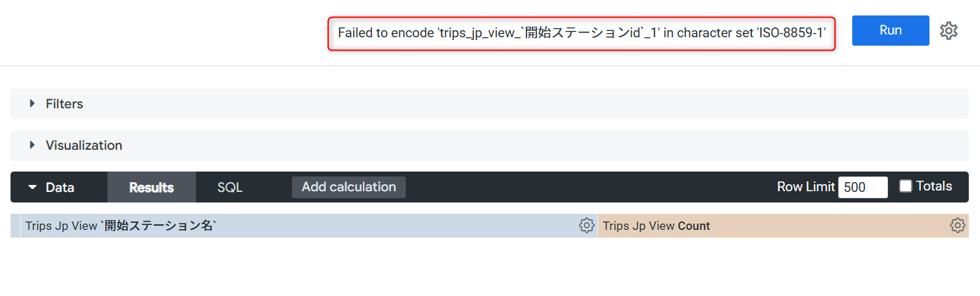This screenshot has width=980, height=296.
Task: Click the Visualization section title text
Action: click(84, 146)
